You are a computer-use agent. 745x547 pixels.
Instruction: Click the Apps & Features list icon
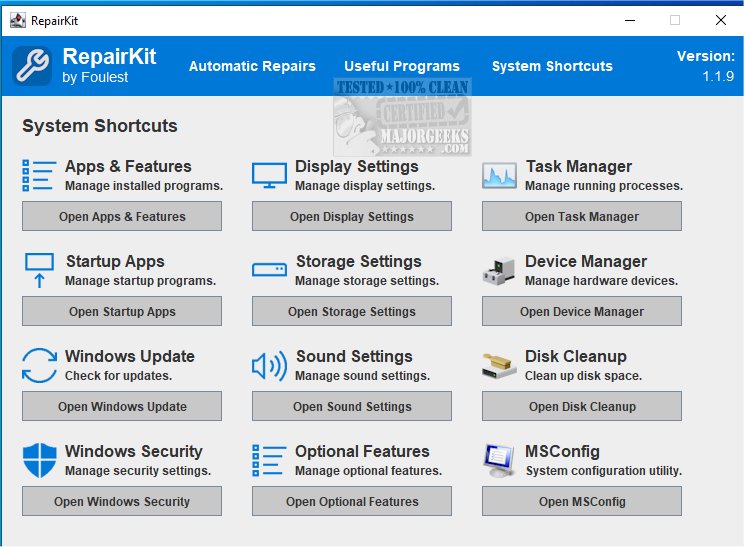[39, 175]
